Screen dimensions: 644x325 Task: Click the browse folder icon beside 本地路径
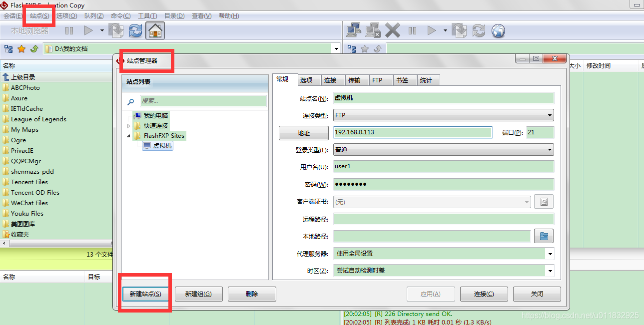[544, 236]
